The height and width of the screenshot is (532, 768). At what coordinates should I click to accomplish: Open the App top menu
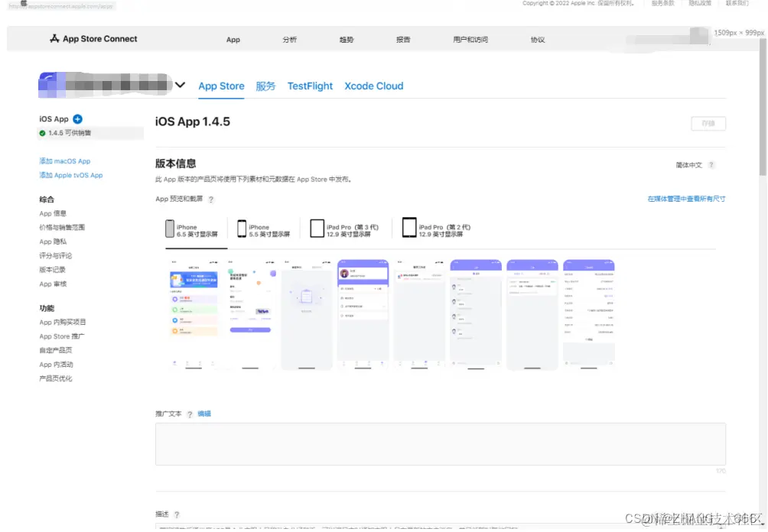point(233,40)
